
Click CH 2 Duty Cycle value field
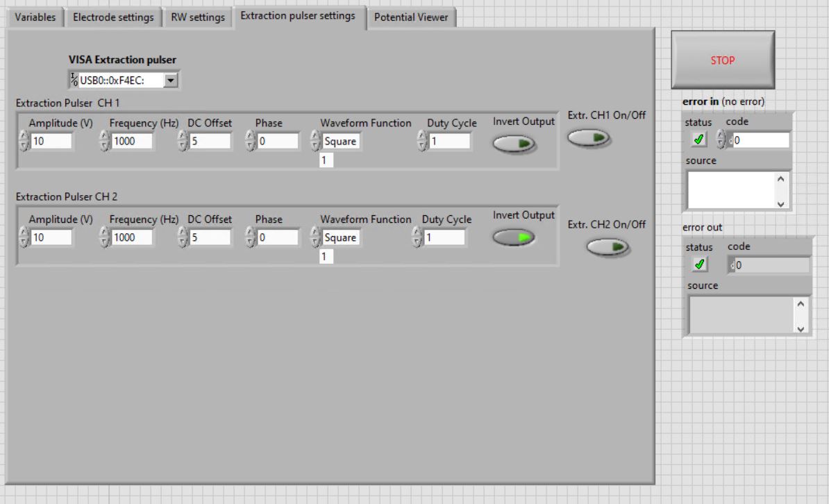[x=444, y=237]
